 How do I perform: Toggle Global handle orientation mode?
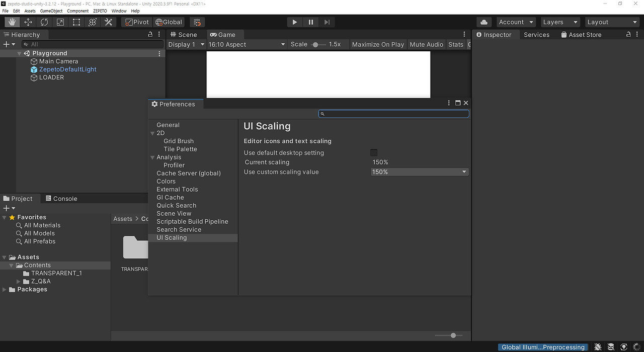pos(169,22)
